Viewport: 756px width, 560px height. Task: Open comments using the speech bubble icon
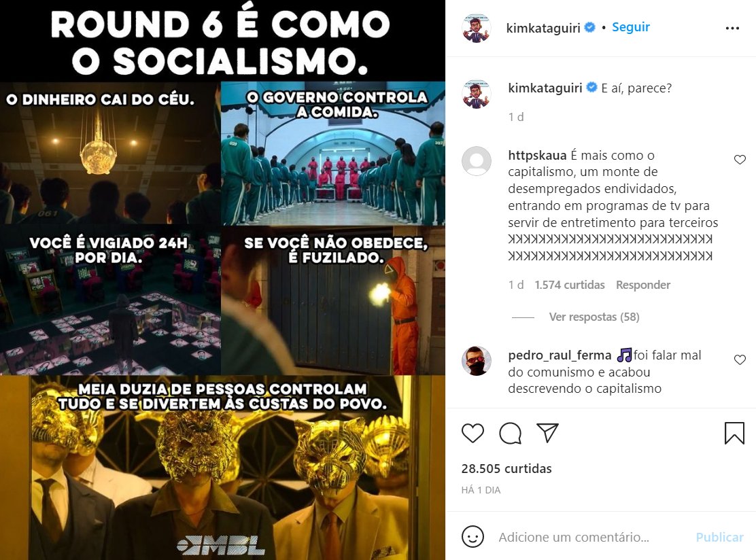[510, 433]
